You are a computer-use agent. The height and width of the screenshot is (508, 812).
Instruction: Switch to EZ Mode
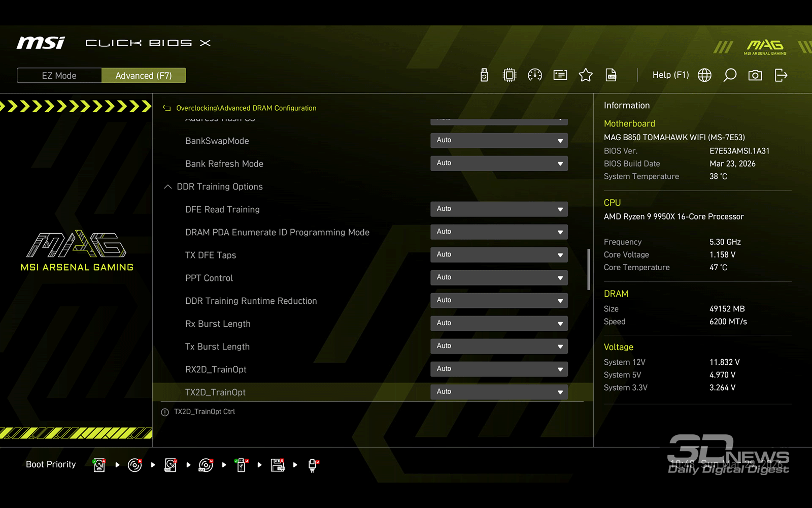(59, 76)
